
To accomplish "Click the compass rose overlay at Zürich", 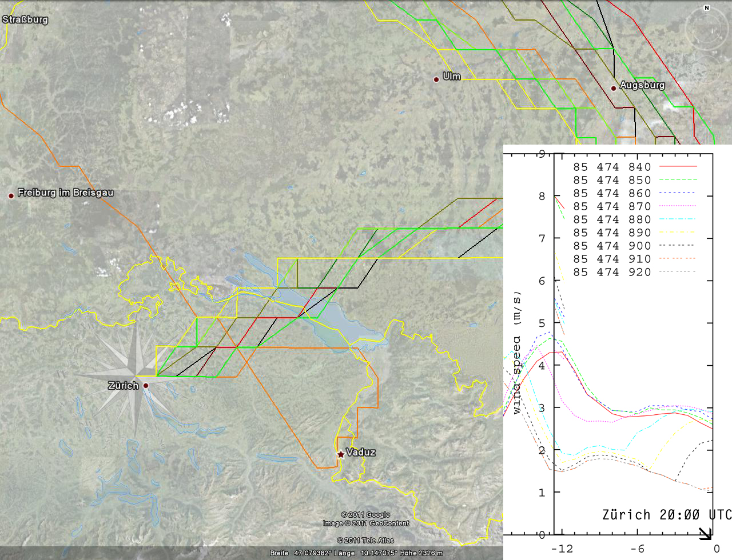I will (136, 375).
